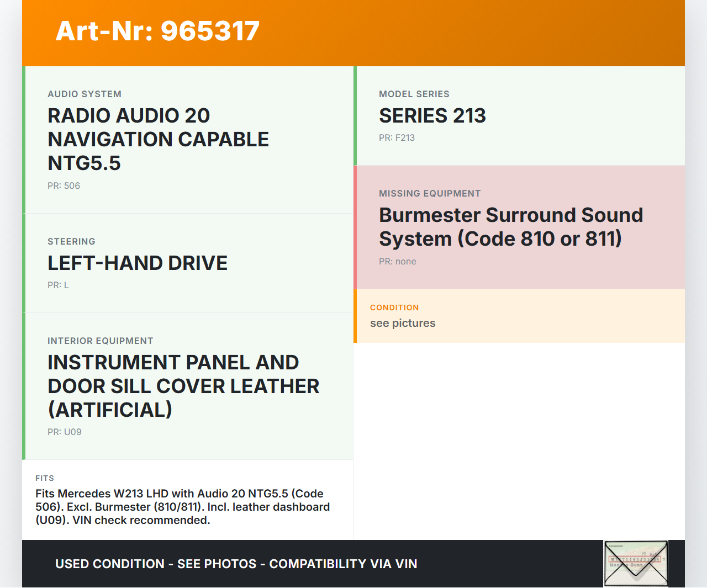This screenshot has height=588, width=707.
Task: Click the Left-Hand Drive steering heading
Action: coord(138,263)
